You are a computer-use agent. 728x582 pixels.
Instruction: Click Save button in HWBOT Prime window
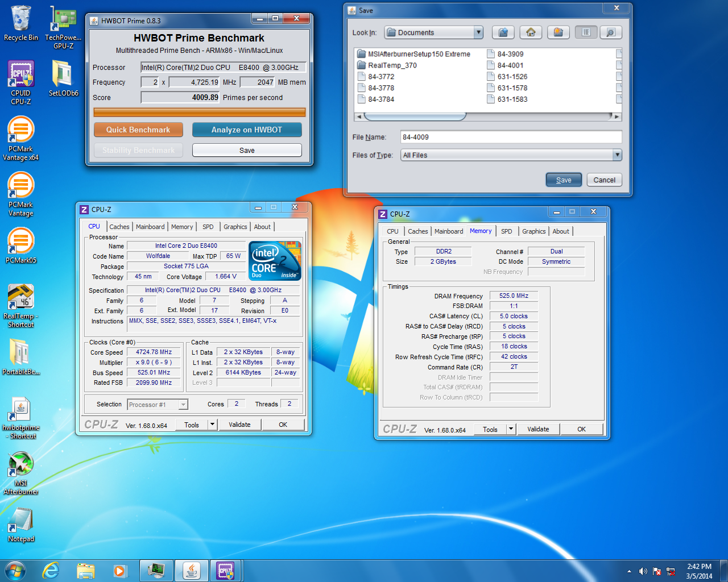click(247, 150)
